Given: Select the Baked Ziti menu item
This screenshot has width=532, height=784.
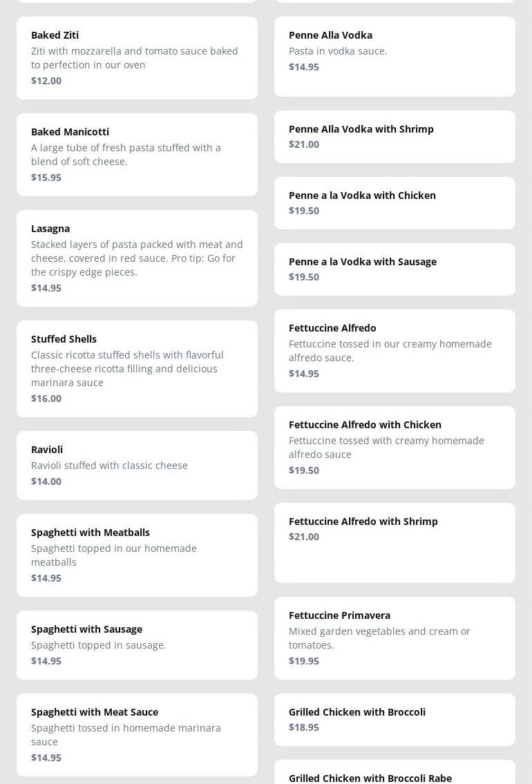Looking at the screenshot, I should [x=137, y=57].
